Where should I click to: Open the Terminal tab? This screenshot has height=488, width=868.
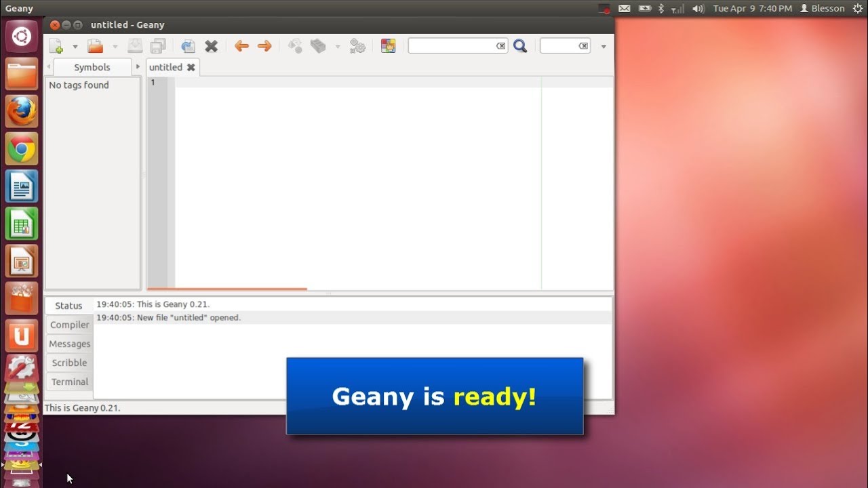click(70, 382)
